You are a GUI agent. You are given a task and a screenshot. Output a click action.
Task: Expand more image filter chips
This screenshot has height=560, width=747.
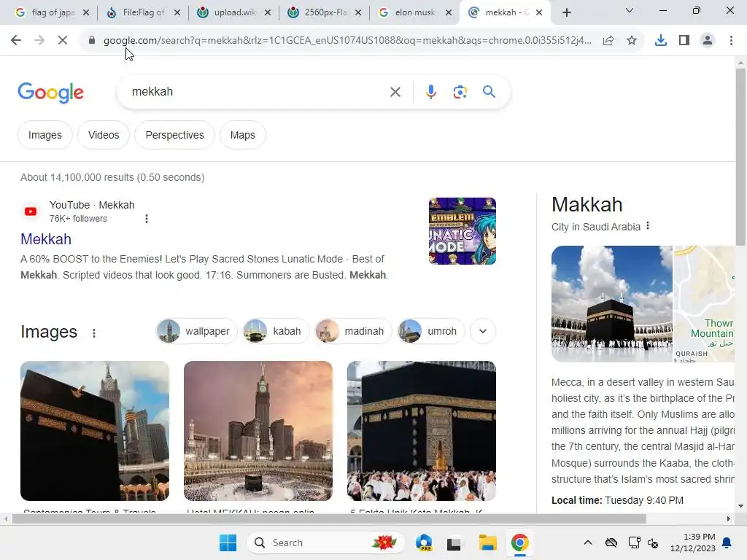[x=483, y=331]
